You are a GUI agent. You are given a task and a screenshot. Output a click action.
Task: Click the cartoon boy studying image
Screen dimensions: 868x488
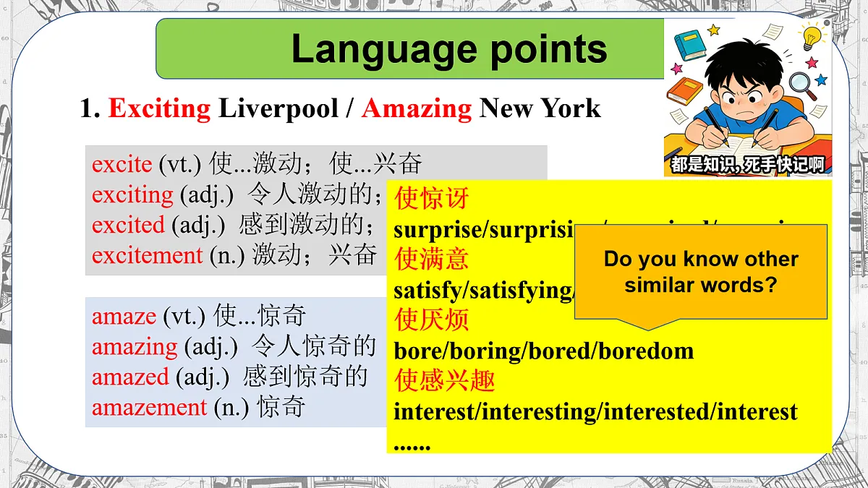coord(748,97)
